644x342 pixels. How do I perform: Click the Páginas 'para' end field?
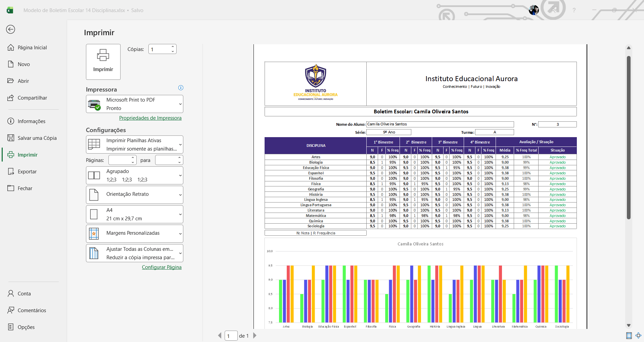(166, 160)
